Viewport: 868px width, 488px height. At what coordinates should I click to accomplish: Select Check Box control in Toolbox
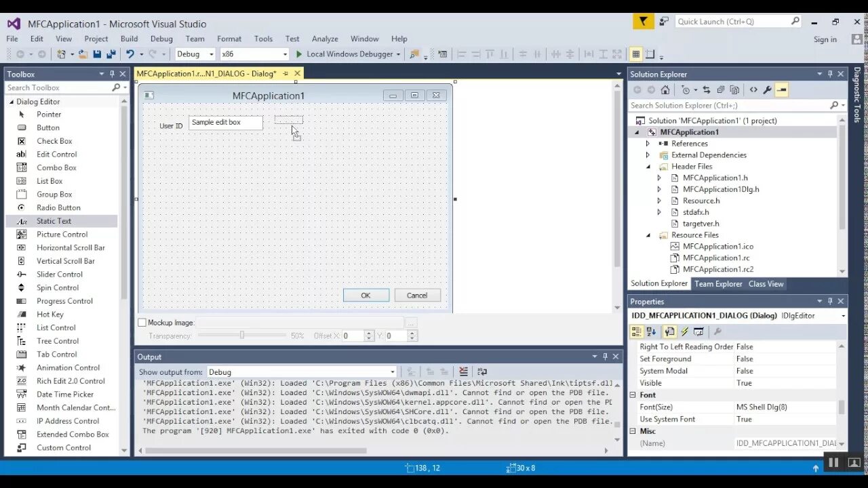tap(54, 141)
